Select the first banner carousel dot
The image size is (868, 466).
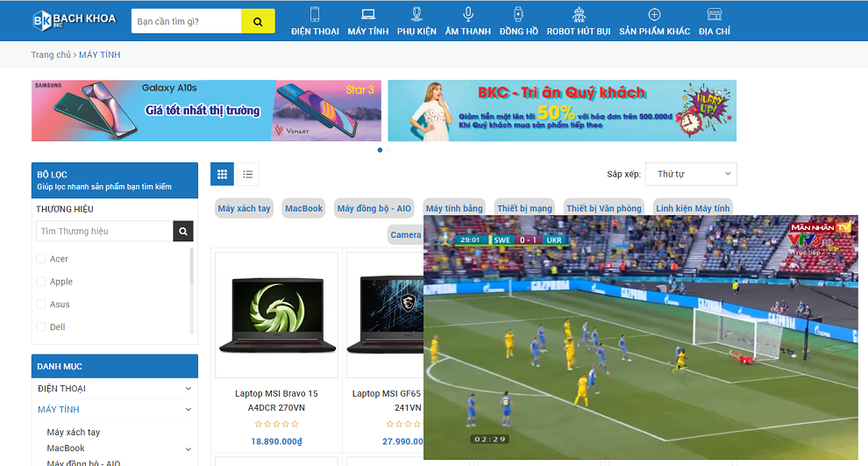point(380,150)
